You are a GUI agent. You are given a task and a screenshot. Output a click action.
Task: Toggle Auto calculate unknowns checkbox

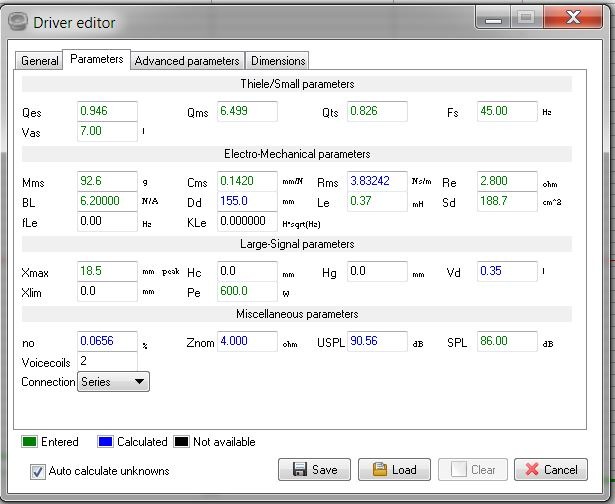[x=38, y=471]
